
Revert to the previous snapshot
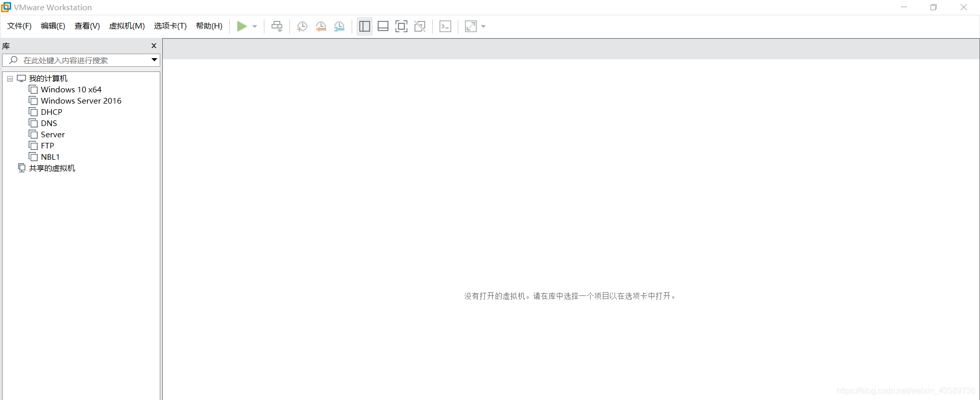tap(321, 27)
